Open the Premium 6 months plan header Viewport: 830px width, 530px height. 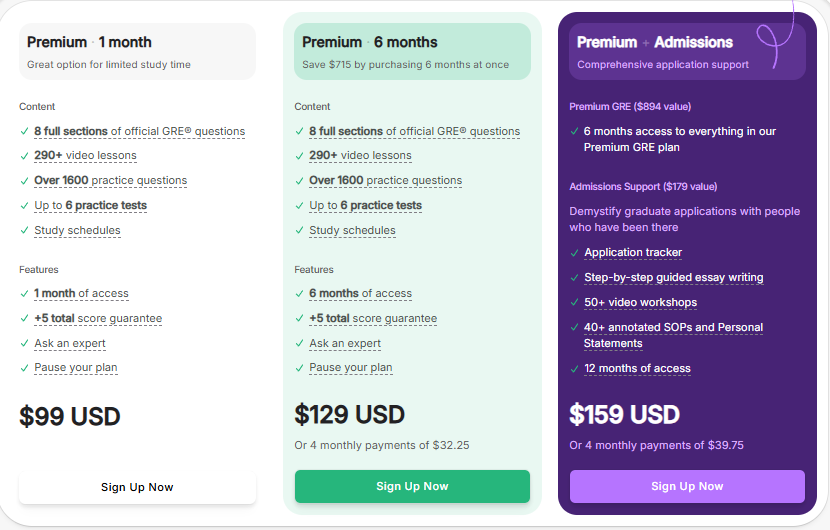(x=412, y=51)
